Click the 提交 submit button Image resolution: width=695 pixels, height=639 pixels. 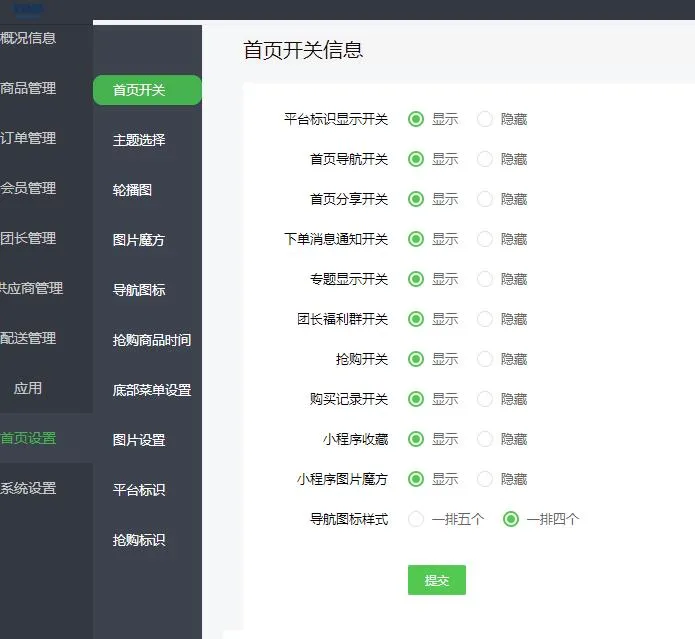pyautogui.click(x=437, y=580)
